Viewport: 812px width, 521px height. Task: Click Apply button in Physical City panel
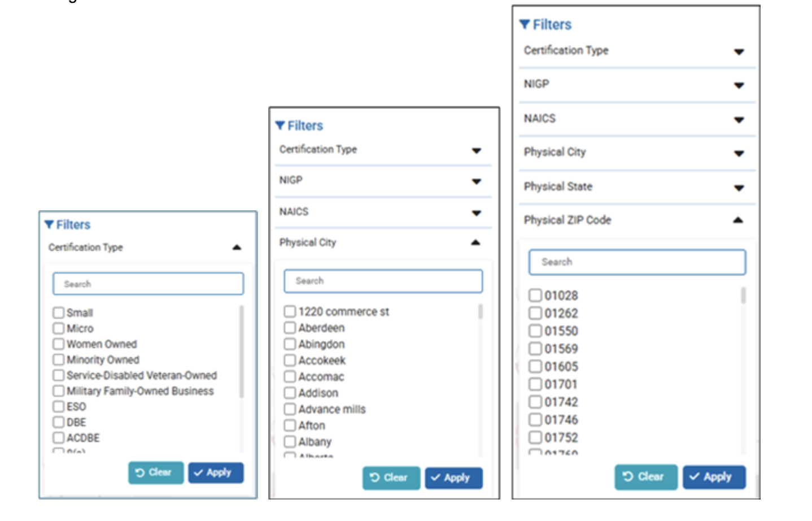tap(453, 477)
